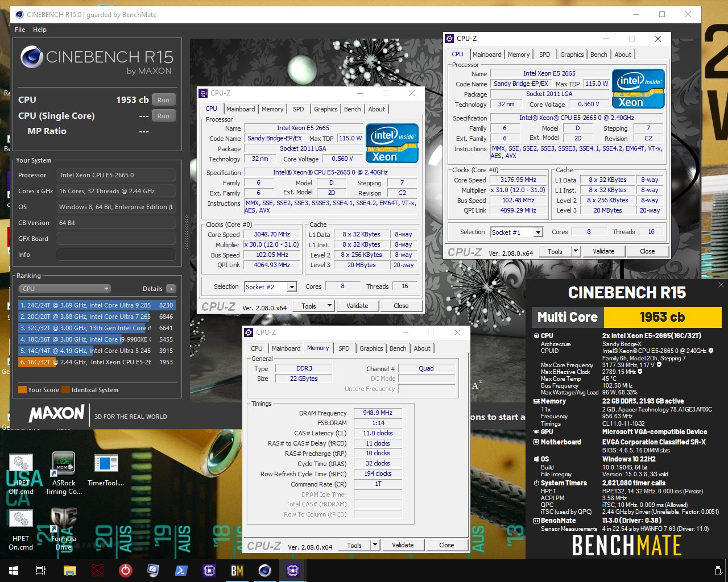
Task: Expand Tools dropdown arrow in Socket #1 window
Action: [x=576, y=251]
